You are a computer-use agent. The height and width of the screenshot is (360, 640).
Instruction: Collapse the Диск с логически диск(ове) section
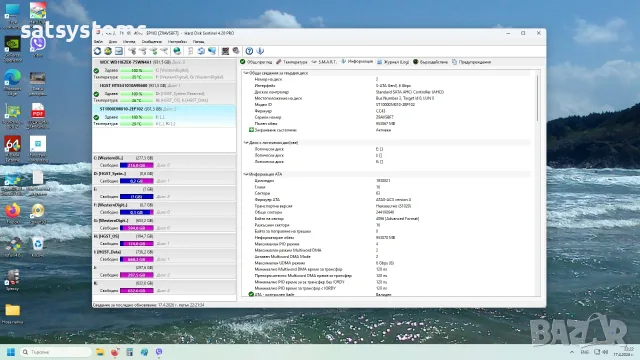[246, 143]
